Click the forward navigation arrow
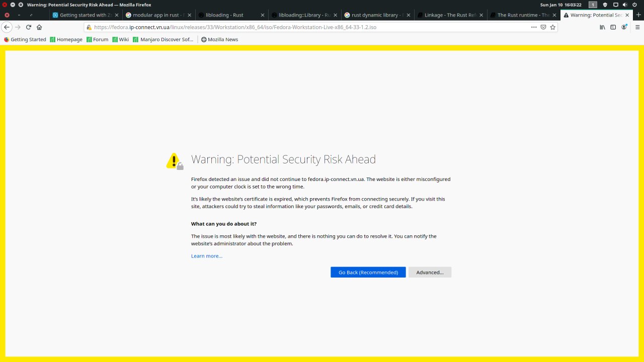The height and width of the screenshot is (362, 644). click(18, 27)
